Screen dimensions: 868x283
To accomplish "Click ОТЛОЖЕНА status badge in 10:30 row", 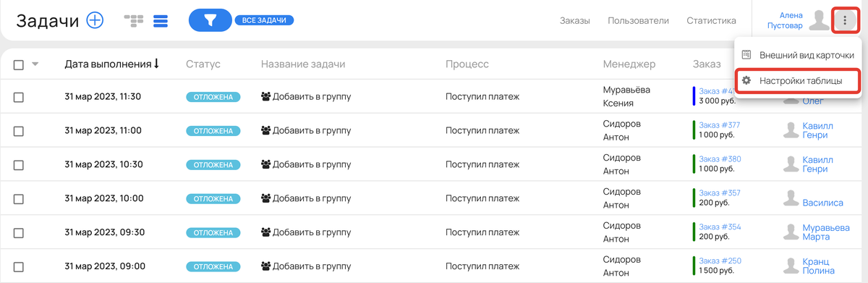I will point(213,164).
